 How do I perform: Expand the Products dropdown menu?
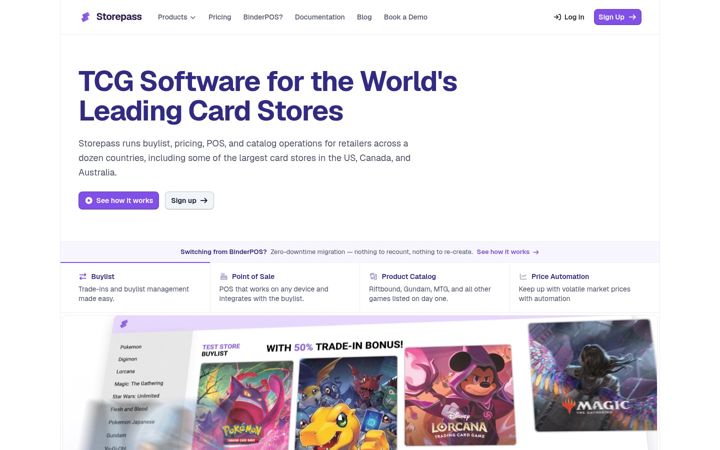(177, 17)
